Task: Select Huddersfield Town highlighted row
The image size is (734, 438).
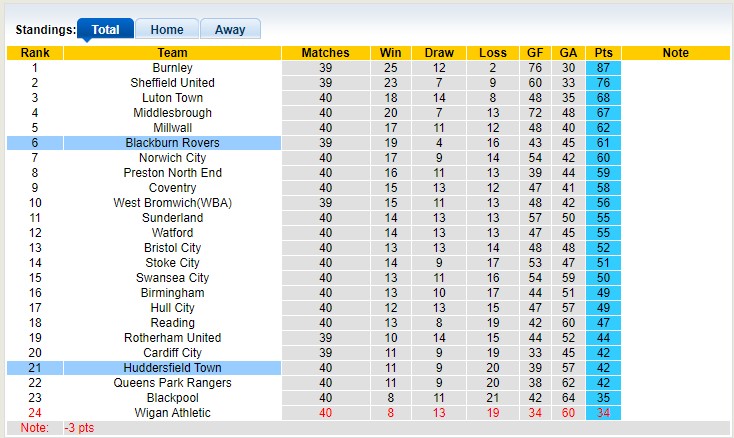Action: [172, 368]
